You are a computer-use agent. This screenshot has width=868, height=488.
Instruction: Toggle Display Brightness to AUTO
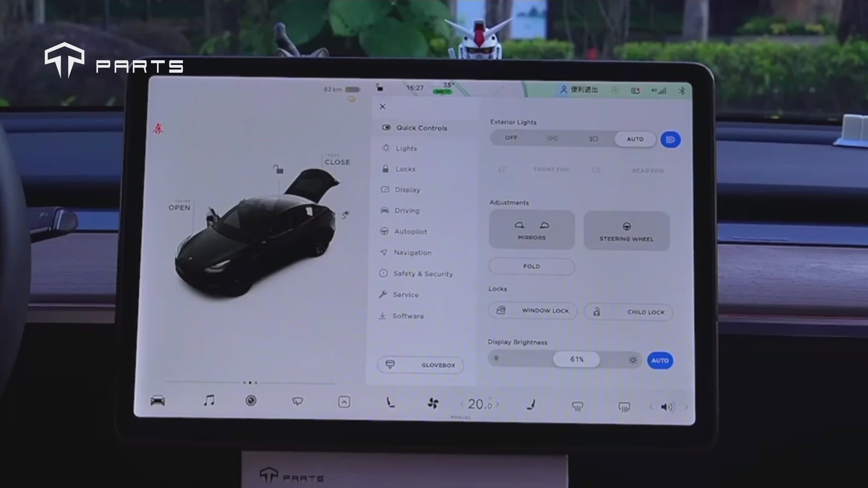click(x=660, y=360)
